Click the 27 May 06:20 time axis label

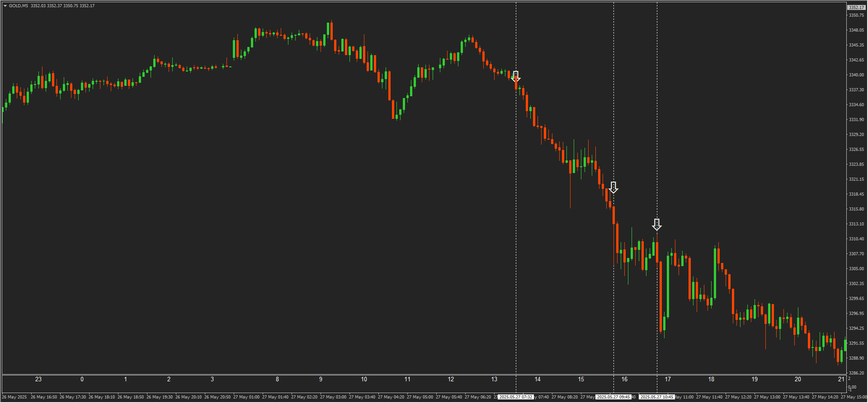point(478,398)
